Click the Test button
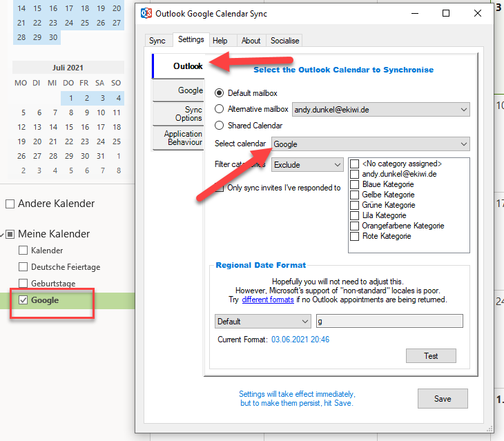Image resolution: width=504 pixels, height=441 pixels. [431, 356]
